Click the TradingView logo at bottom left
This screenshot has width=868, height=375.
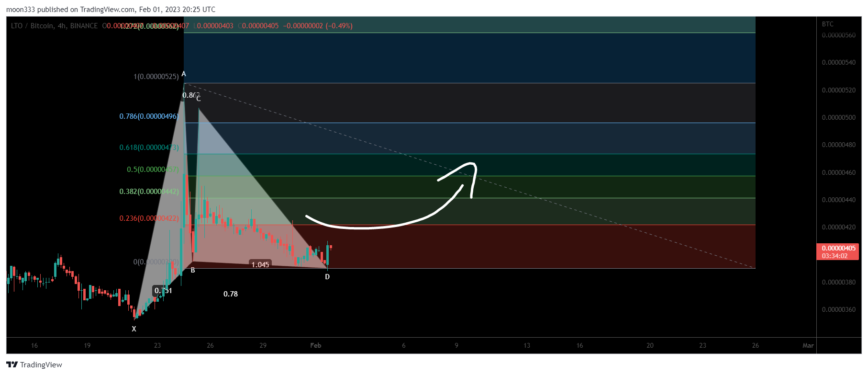pos(34,364)
